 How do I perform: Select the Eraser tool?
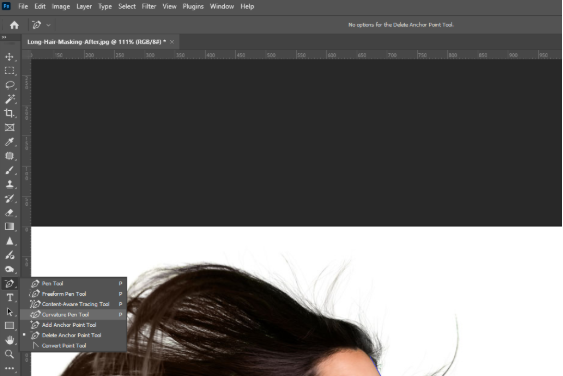click(10, 213)
